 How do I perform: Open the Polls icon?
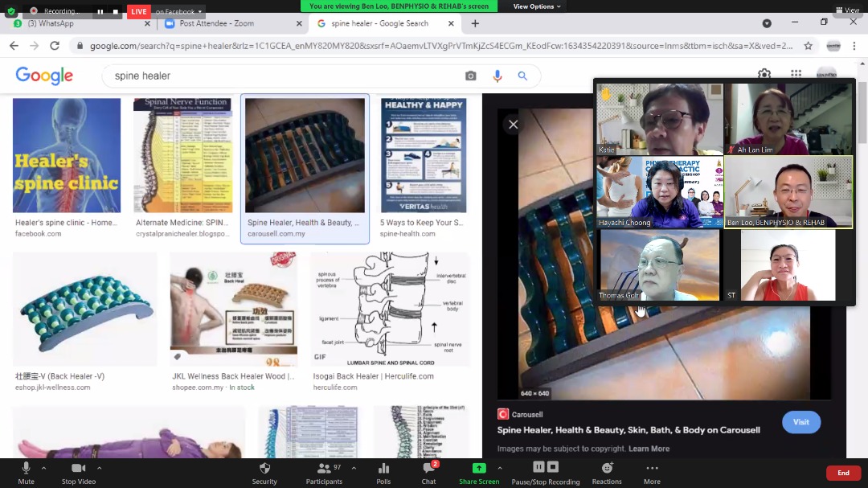click(x=383, y=472)
